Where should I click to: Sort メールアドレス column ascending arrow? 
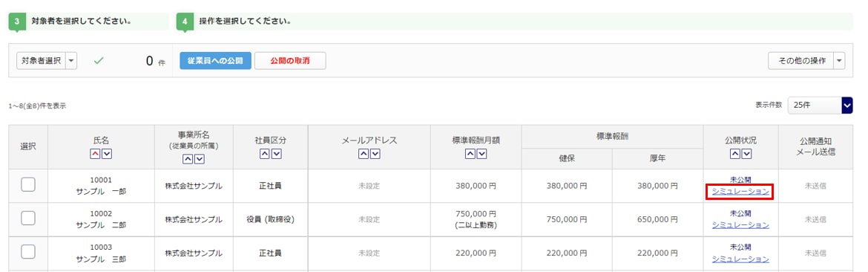363,153
